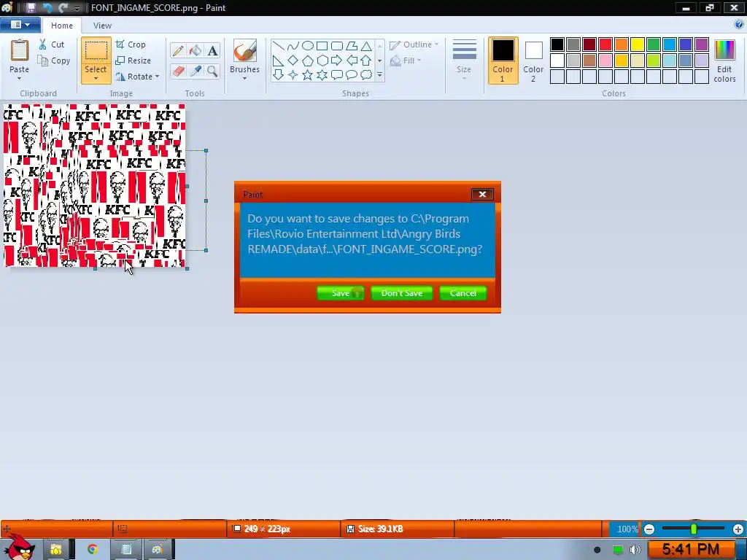The image size is (747, 560).
Task: Pick the Fill with color bucket tool
Action: (x=195, y=50)
